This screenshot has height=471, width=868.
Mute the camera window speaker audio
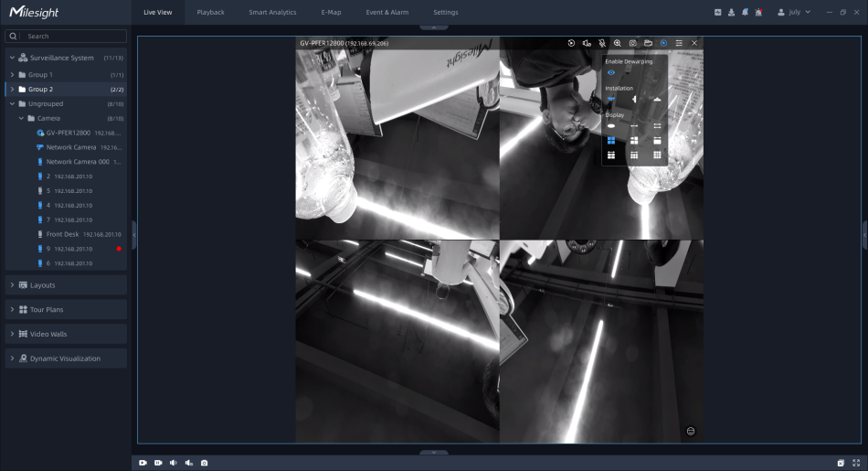click(x=586, y=43)
